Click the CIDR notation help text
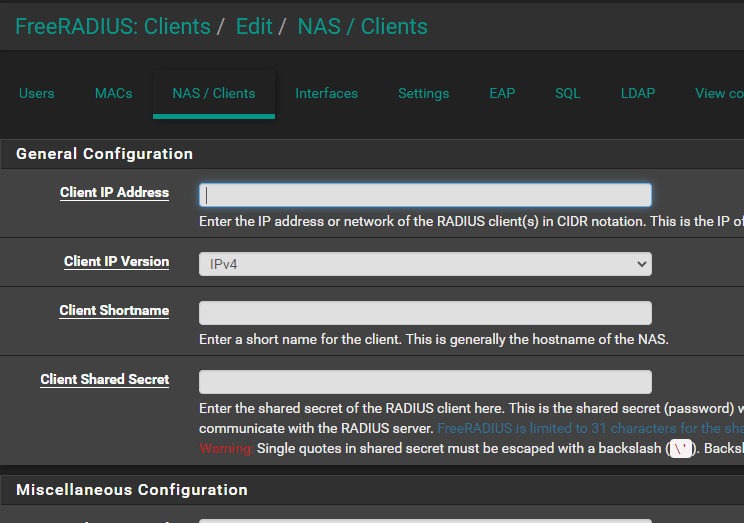 472,221
